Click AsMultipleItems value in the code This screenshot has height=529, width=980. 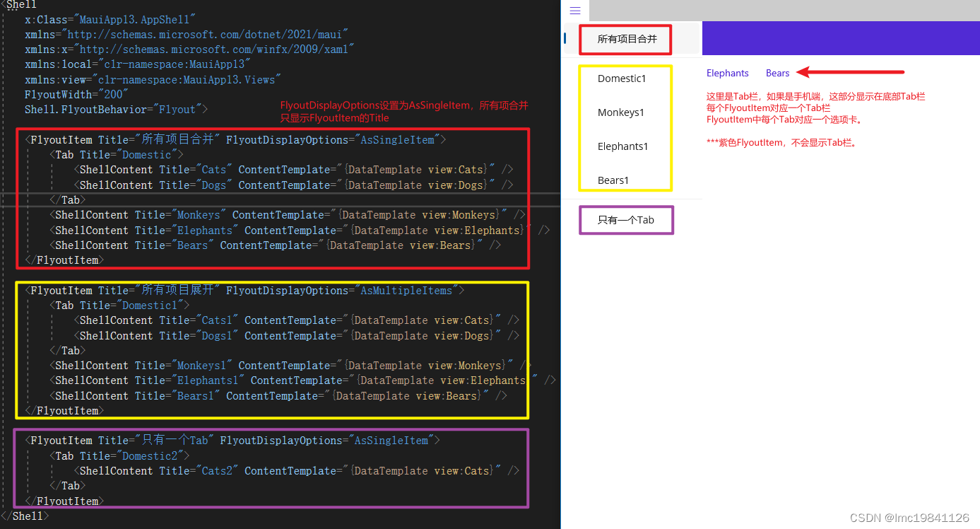406,291
